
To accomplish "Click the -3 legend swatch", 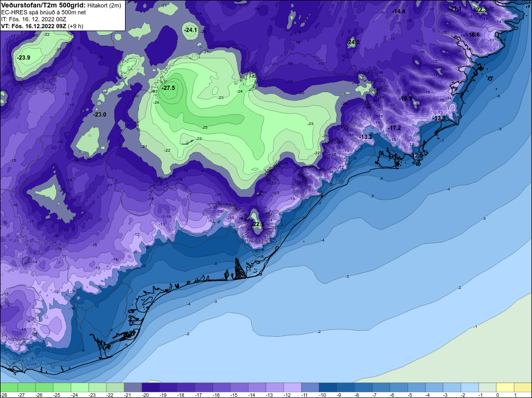I will point(452,387).
